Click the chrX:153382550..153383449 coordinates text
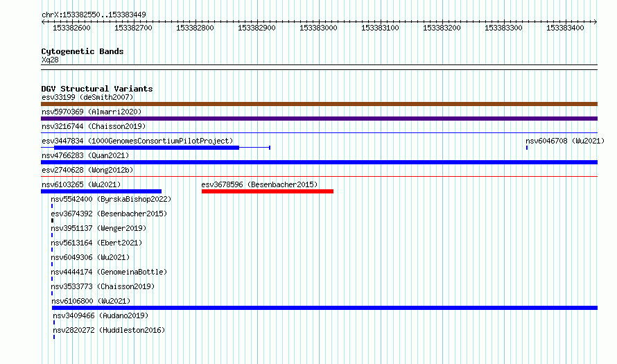 [x=94, y=15]
